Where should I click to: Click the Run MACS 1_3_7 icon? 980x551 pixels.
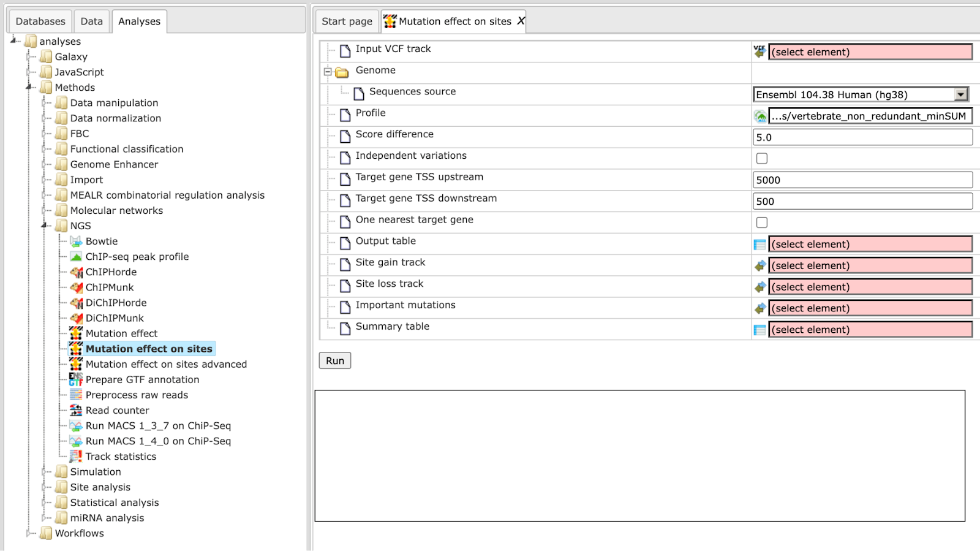pyautogui.click(x=76, y=425)
